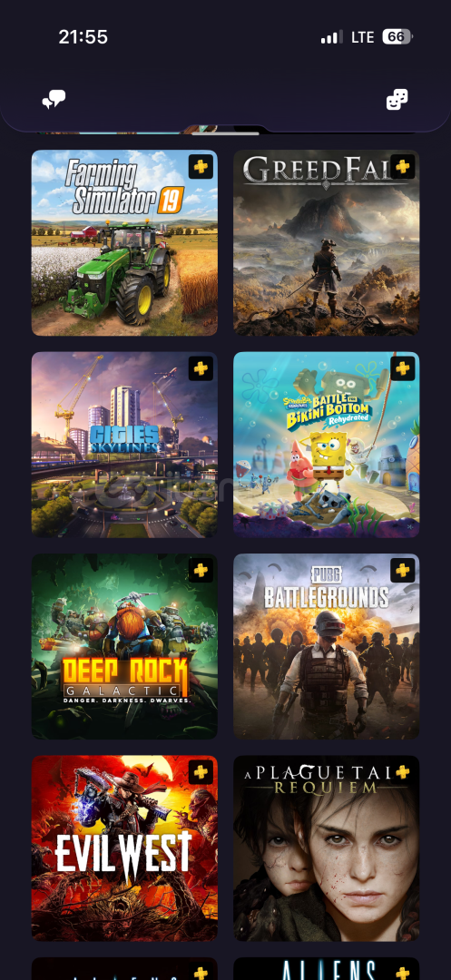Tap the dice random game icon
This screenshot has width=451, height=980.
397,100
